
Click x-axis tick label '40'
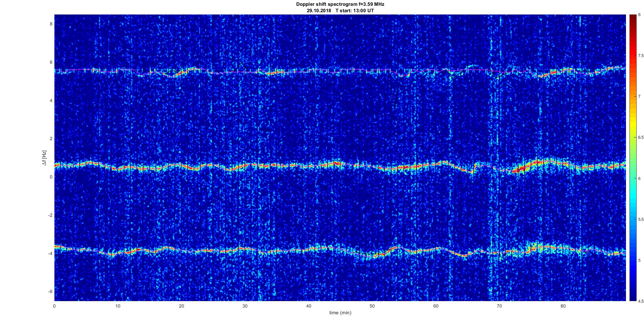coord(309,306)
